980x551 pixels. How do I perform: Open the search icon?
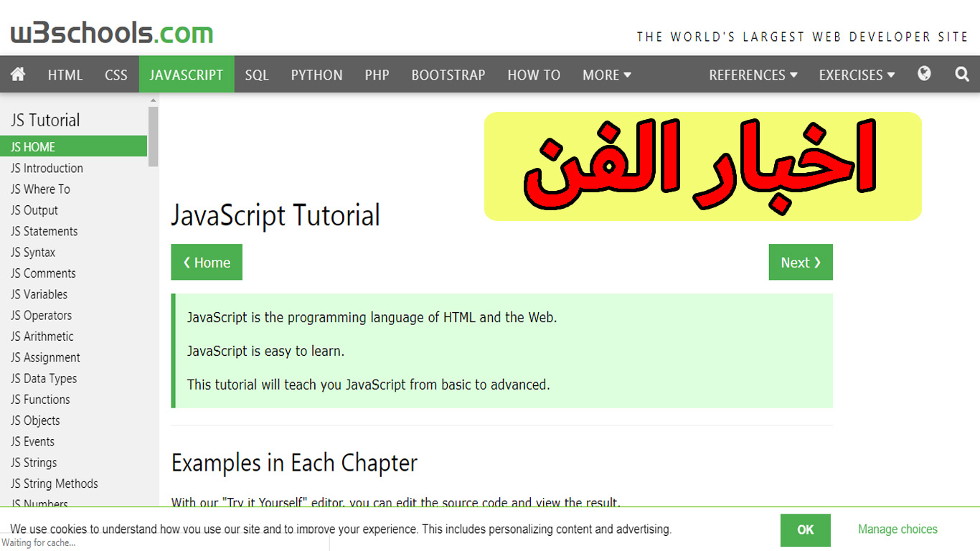pyautogui.click(x=961, y=74)
